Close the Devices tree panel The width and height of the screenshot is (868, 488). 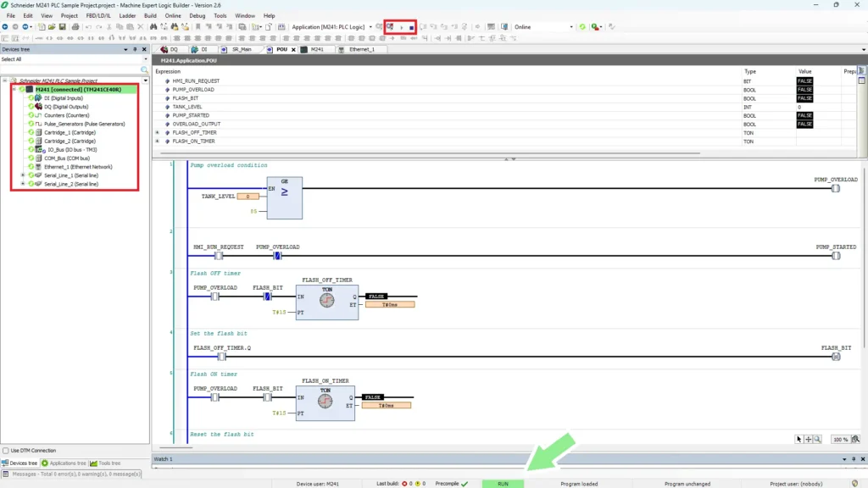click(144, 49)
